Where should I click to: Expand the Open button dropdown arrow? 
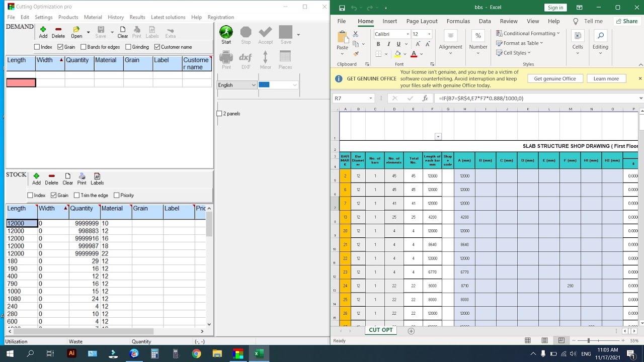tap(88, 33)
